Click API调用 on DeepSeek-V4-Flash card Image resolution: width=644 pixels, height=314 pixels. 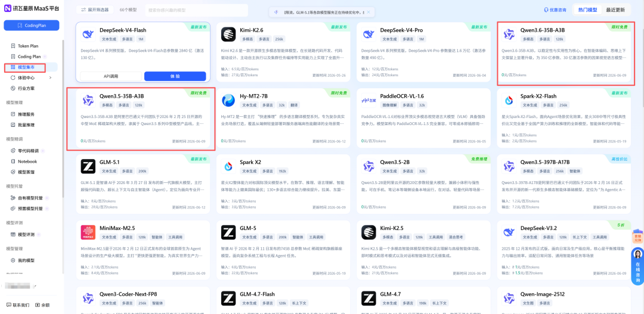(110, 76)
